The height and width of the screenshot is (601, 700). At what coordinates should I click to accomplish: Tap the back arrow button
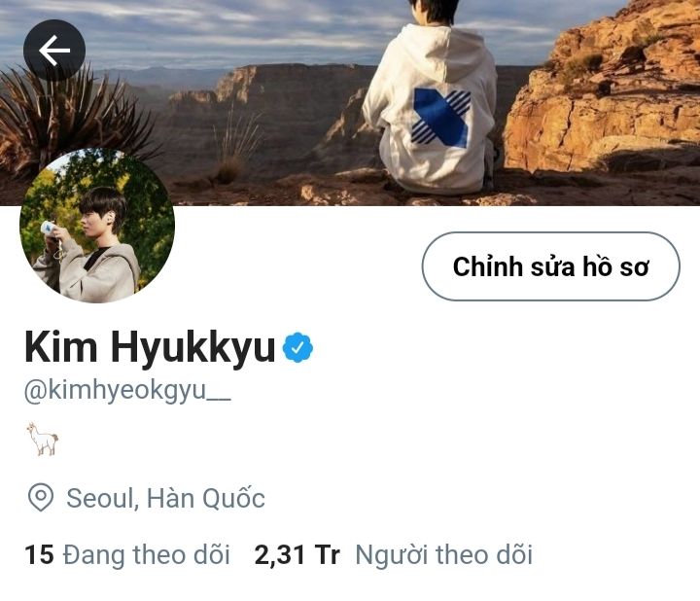(x=54, y=50)
